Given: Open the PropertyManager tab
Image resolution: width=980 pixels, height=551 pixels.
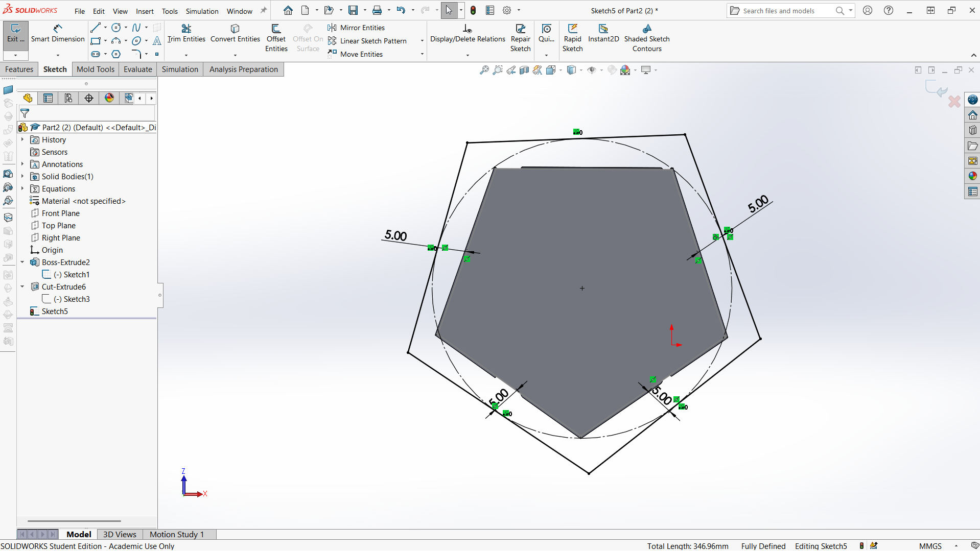Looking at the screenshot, I should tap(48, 98).
